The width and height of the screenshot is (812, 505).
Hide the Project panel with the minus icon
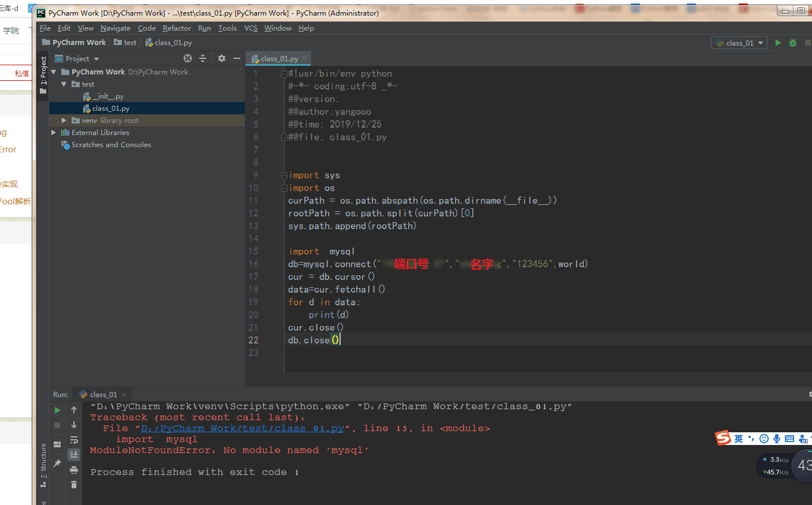click(x=236, y=58)
